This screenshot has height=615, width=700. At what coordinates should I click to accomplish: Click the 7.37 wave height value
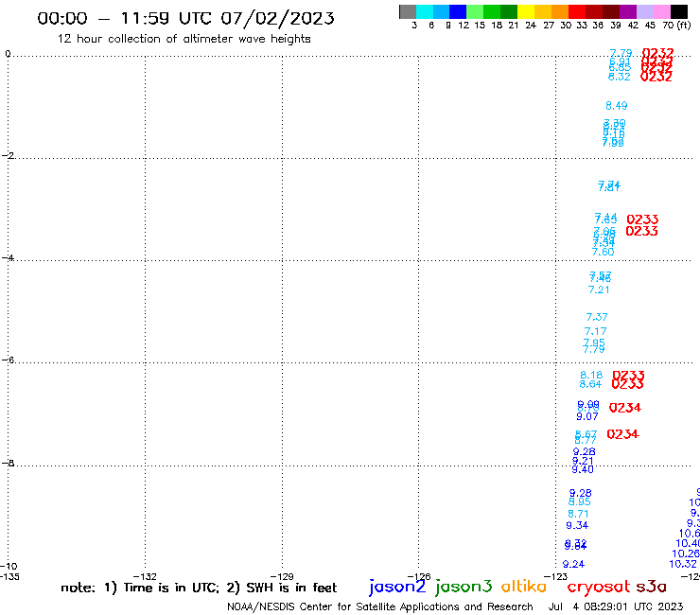point(597,317)
